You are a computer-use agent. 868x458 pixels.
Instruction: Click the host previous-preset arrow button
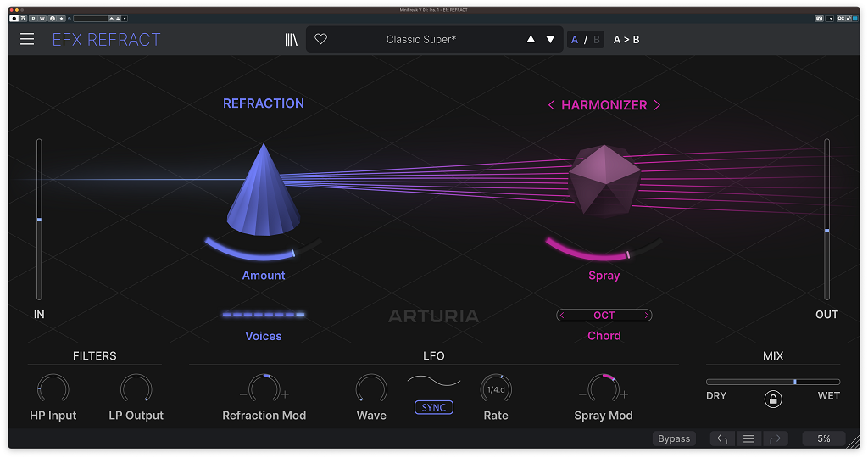[111, 19]
